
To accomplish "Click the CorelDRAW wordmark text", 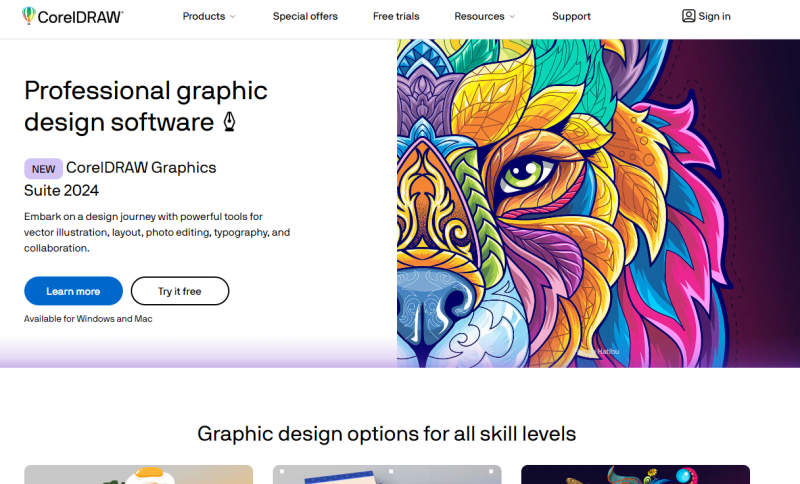I will click(80, 17).
